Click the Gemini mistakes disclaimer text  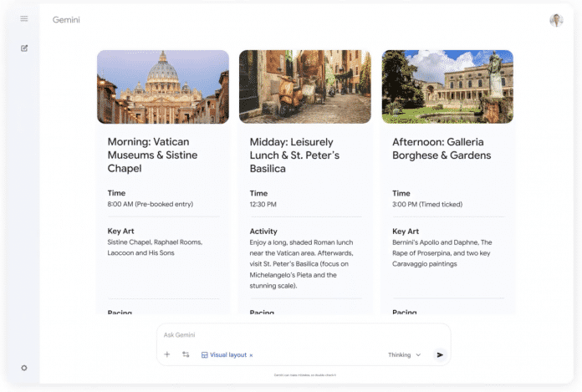(x=304, y=375)
